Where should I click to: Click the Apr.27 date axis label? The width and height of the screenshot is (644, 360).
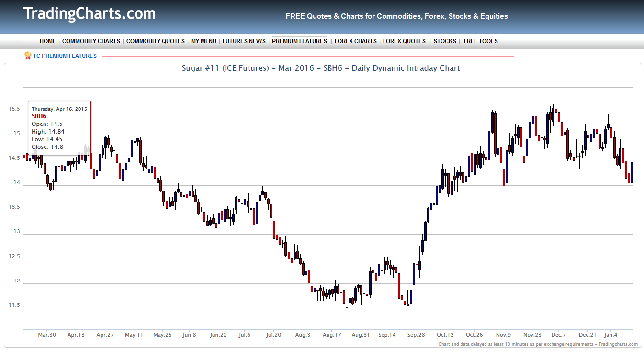[x=105, y=335]
